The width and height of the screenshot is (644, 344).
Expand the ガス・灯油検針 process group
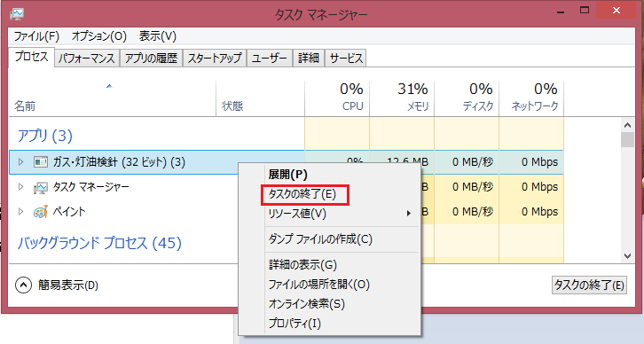click(20, 162)
